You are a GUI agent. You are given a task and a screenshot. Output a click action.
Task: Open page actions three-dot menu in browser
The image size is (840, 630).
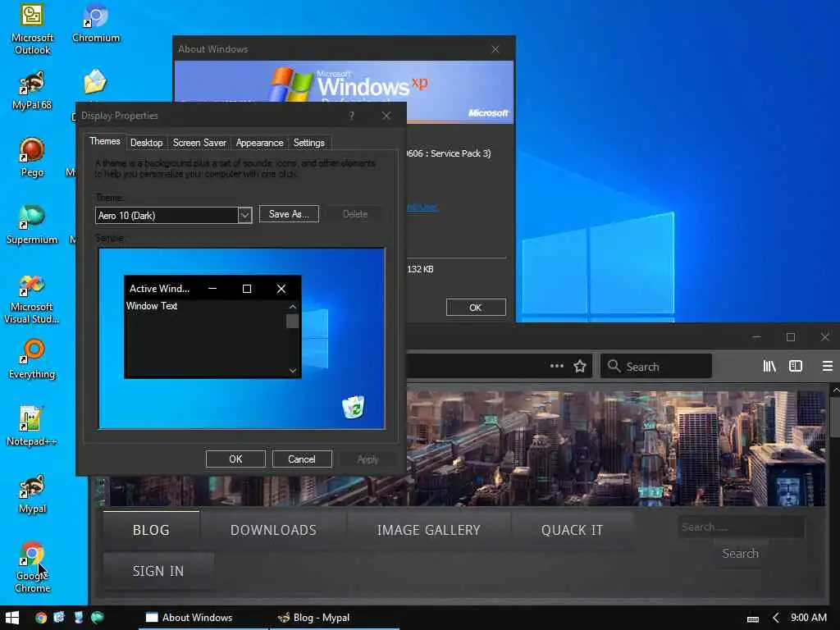coord(557,366)
